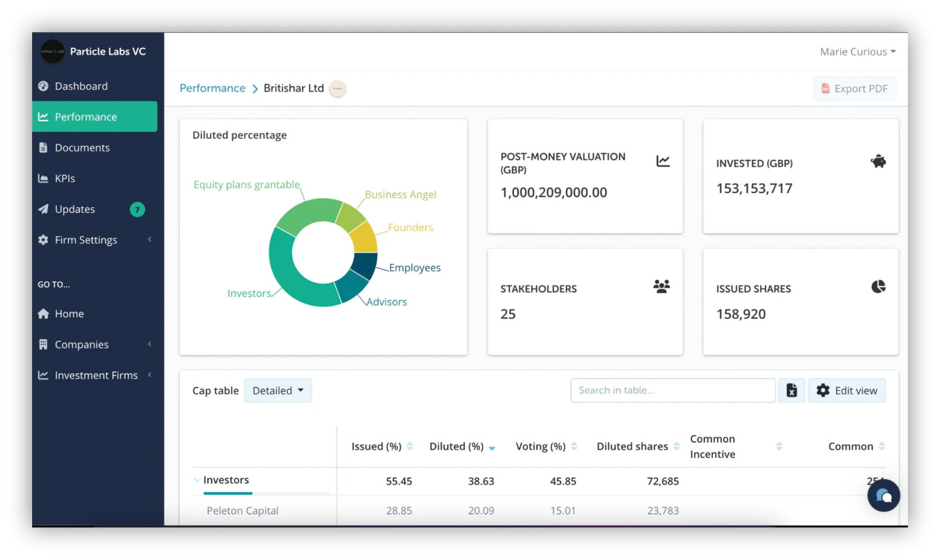Export the report as PDF
The width and height of the screenshot is (940, 560).
[854, 89]
